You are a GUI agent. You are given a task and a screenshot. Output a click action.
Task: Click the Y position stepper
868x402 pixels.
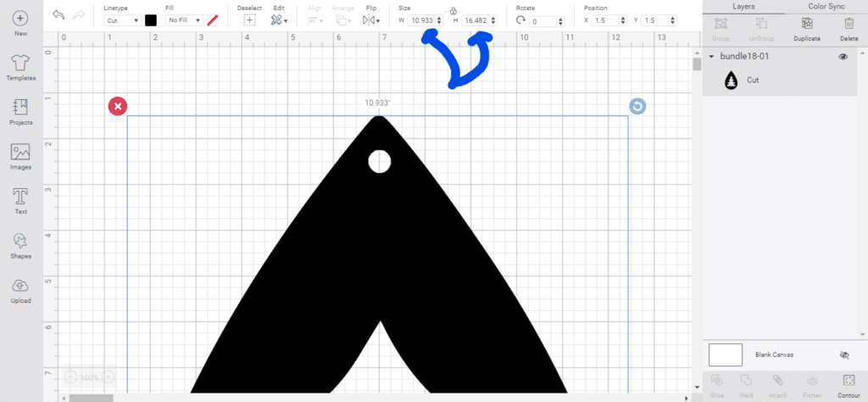click(x=672, y=20)
